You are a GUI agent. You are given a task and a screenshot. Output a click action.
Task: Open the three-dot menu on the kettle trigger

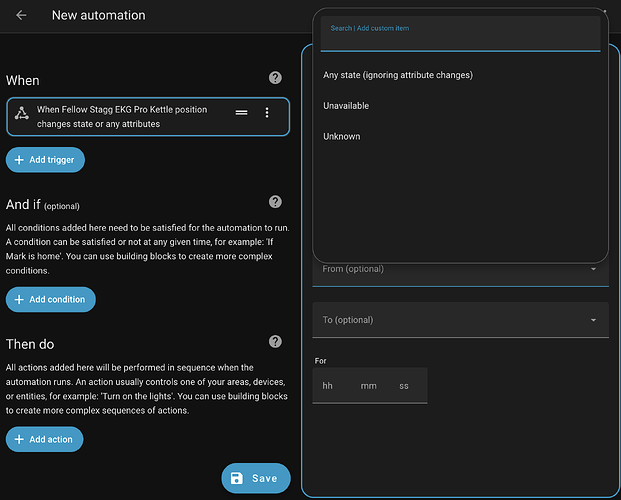266,113
